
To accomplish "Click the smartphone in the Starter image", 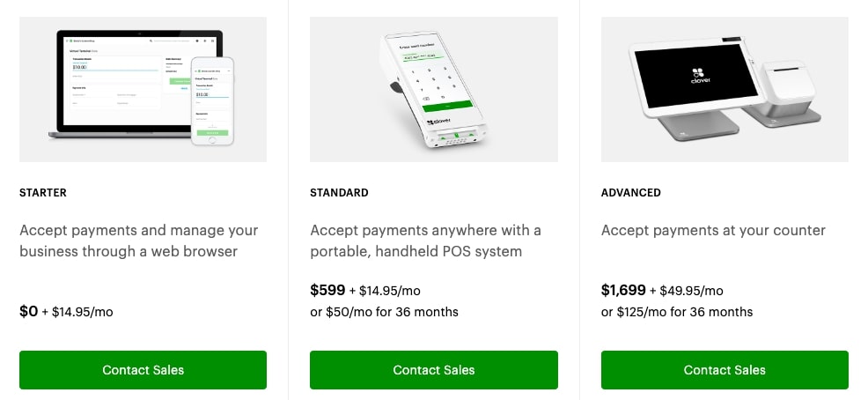I will click(212, 100).
